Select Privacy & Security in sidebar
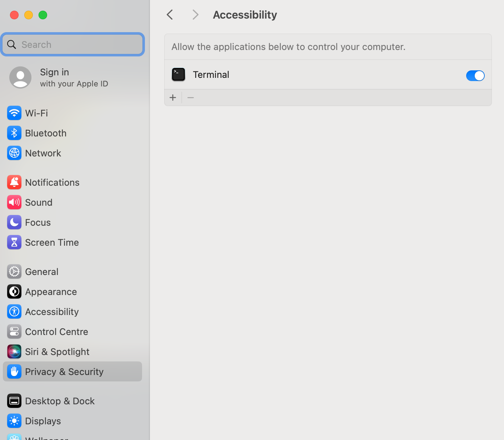Screen dimensions: 504x440 point(64,372)
